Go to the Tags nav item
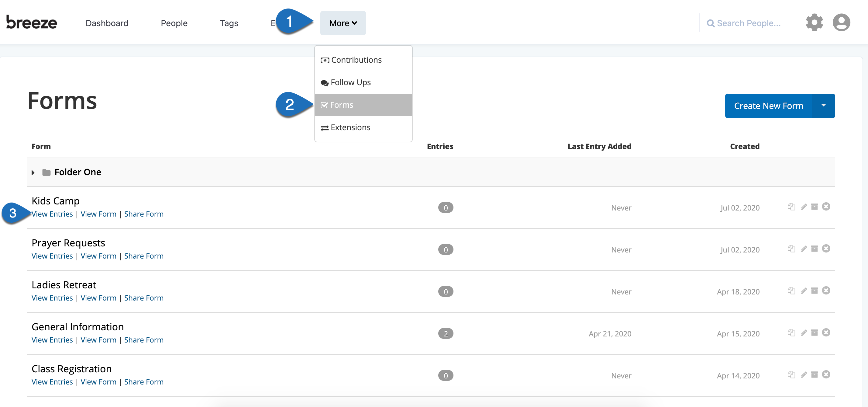868x407 pixels. pyautogui.click(x=229, y=23)
